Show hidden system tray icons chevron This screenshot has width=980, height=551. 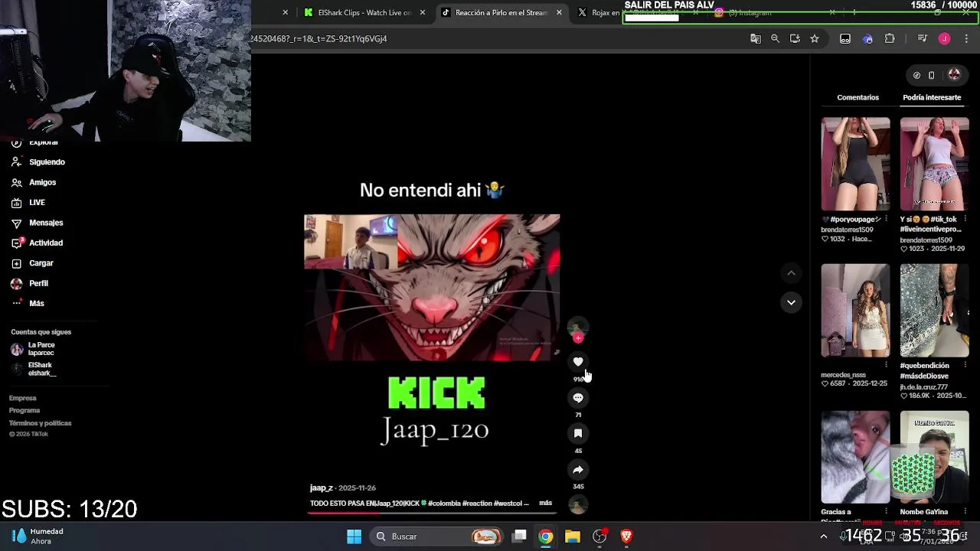[823, 536]
